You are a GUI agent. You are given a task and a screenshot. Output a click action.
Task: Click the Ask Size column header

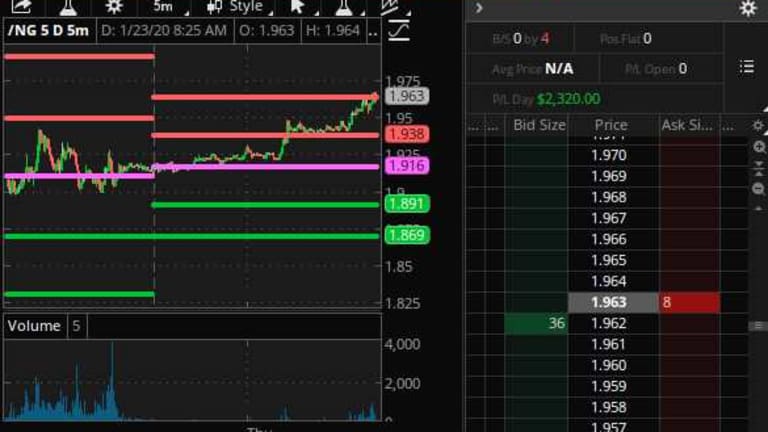[687, 125]
